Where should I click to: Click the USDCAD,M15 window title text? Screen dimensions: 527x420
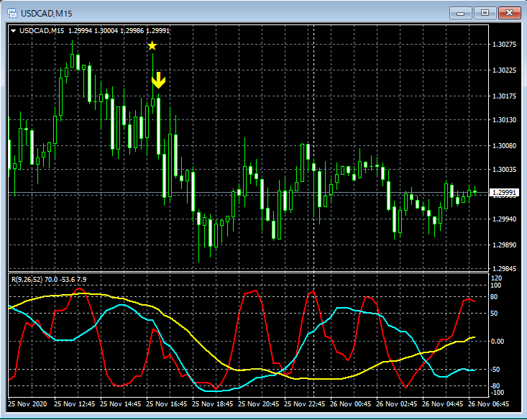point(47,13)
